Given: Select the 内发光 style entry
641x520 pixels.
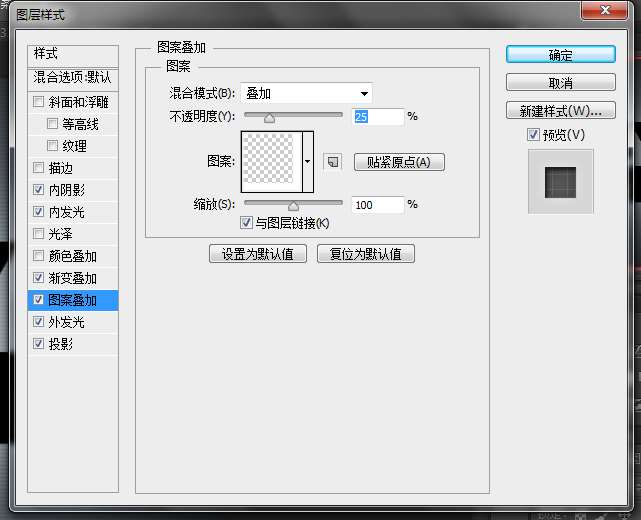Looking at the screenshot, I should 67,212.
